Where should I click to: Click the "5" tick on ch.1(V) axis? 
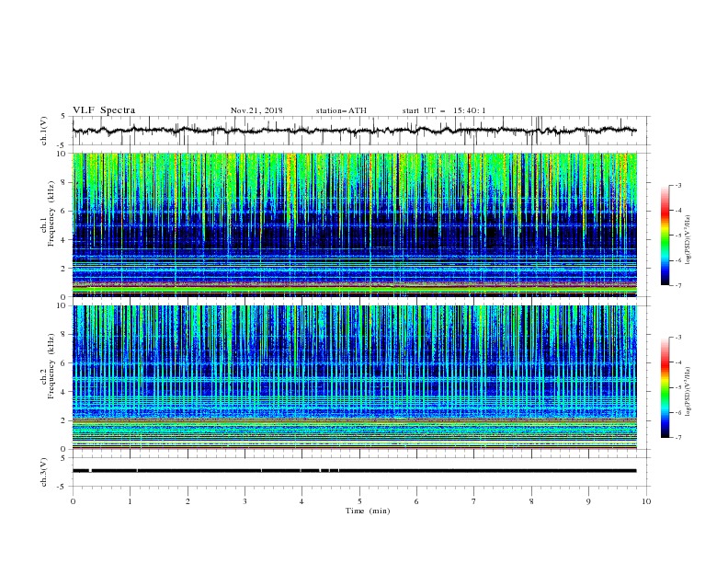pos(64,117)
